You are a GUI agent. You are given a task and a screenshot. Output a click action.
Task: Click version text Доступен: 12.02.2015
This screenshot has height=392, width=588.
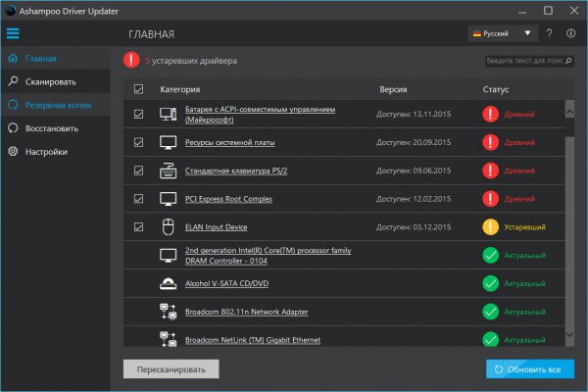click(x=414, y=199)
